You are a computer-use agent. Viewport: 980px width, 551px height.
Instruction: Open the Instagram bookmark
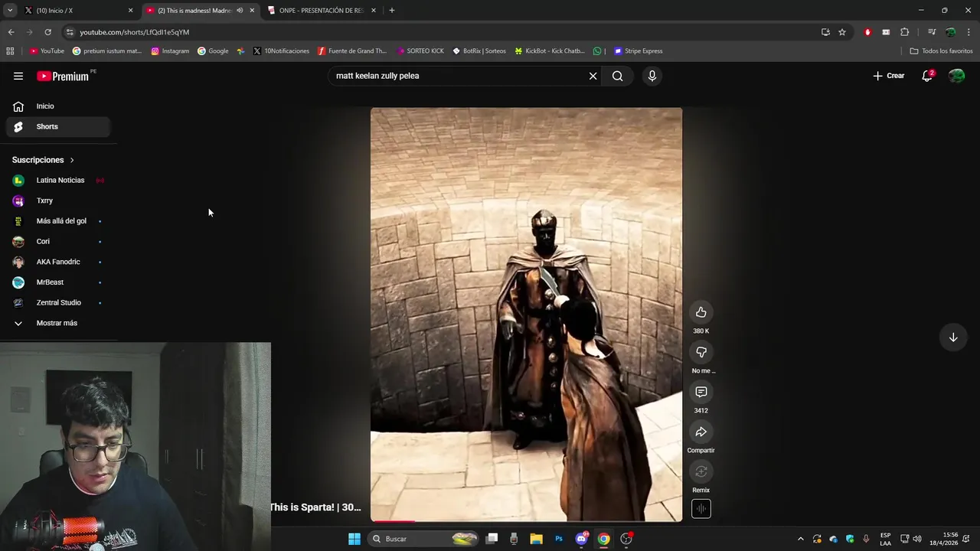[x=170, y=51]
